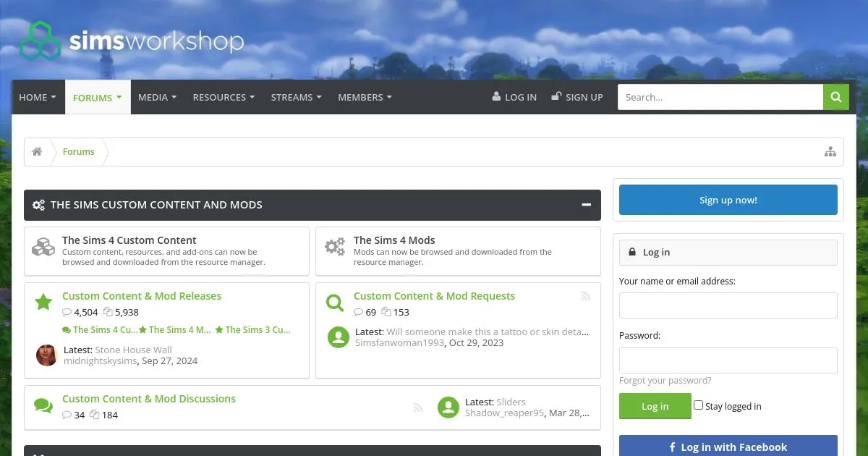Expand the RESOURCES menu dropdown arrow
Screen dimensions: 868x456
(x=252, y=97)
